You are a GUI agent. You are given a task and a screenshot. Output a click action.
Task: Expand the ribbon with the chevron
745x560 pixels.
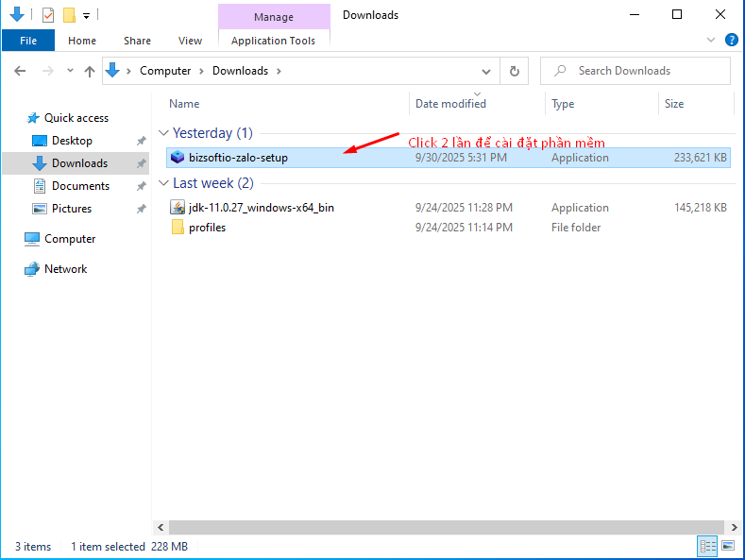pos(711,40)
